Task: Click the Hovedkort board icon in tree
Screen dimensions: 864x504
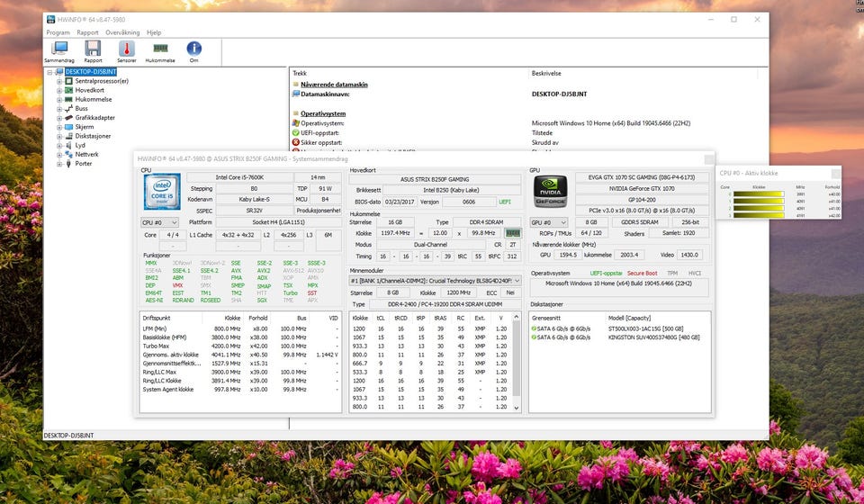Action: pos(68,90)
